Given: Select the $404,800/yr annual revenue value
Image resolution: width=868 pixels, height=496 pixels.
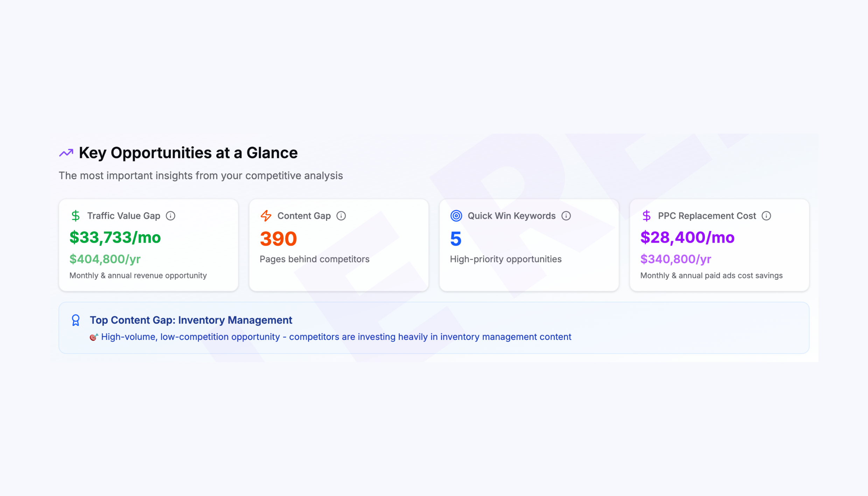Looking at the screenshot, I should click(105, 259).
